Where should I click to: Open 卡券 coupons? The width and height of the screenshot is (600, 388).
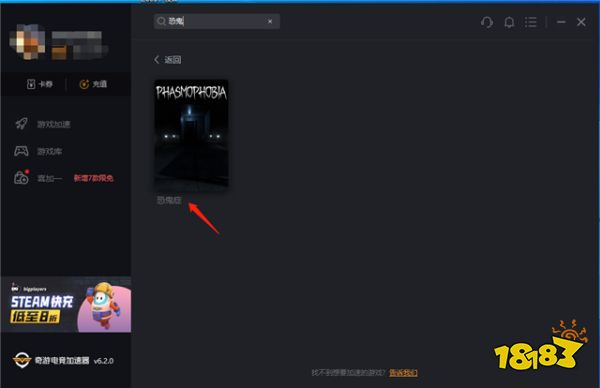(x=40, y=84)
